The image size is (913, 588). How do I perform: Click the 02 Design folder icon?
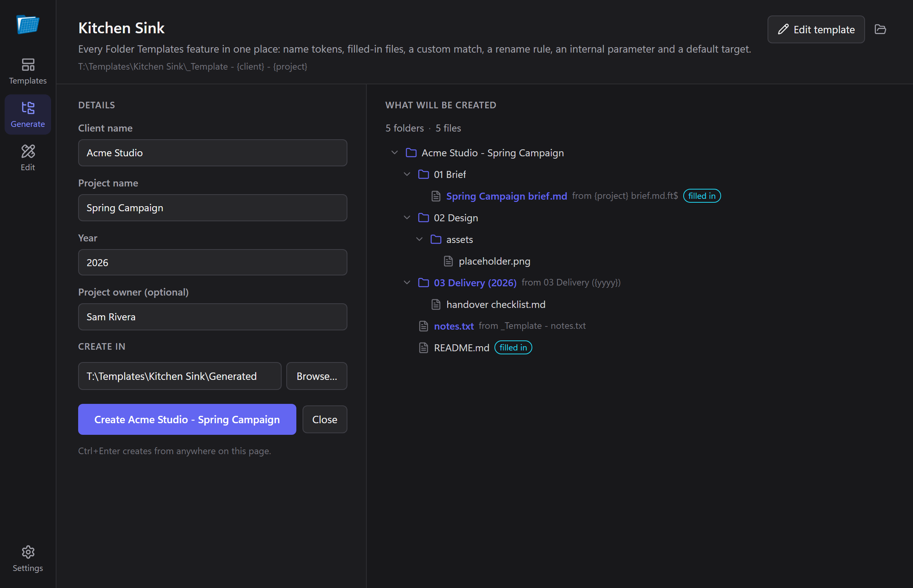[x=423, y=218]
